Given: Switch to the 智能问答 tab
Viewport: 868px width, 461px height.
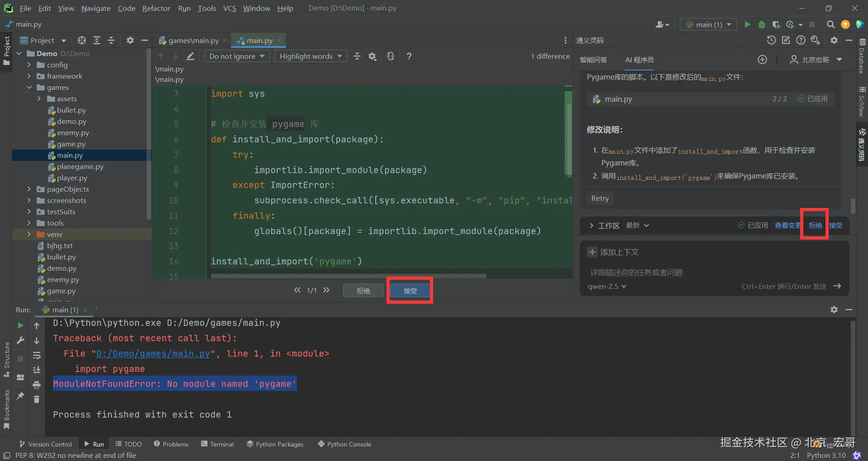Looking at the screenshot, I should tap(593, 60).
